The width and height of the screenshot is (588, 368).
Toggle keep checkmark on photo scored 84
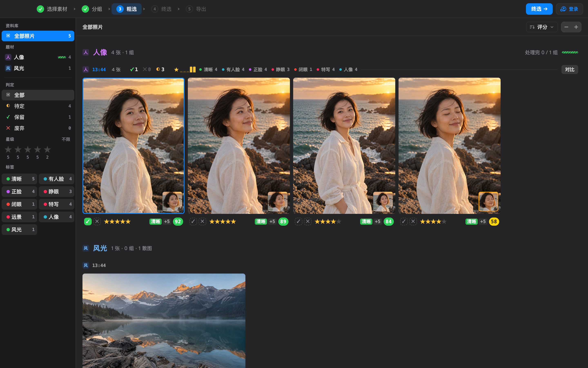pos(298,221)
